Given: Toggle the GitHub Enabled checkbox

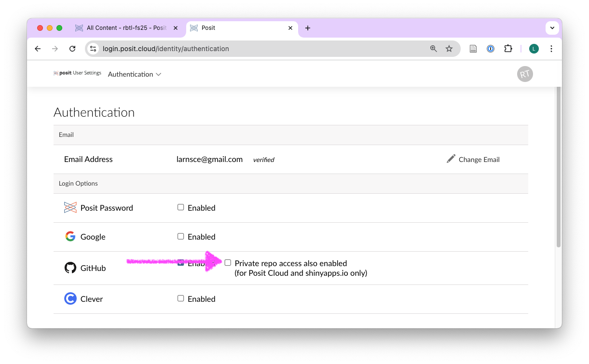Looking at the screenshot, I should coord(181,263).
